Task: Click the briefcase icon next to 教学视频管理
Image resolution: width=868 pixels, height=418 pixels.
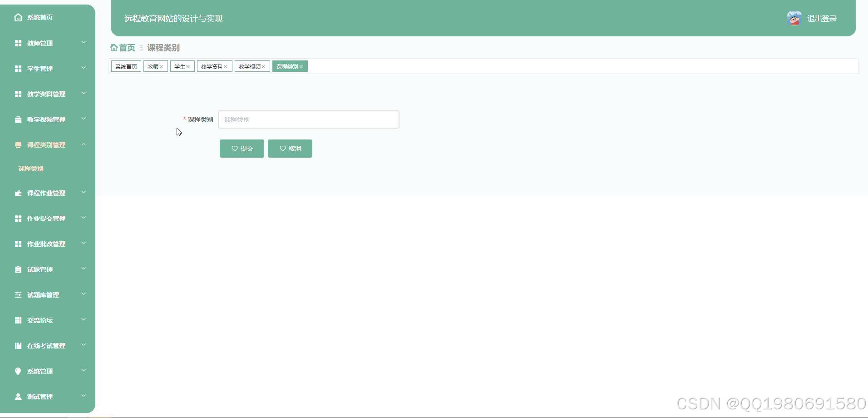Action: 18,119
